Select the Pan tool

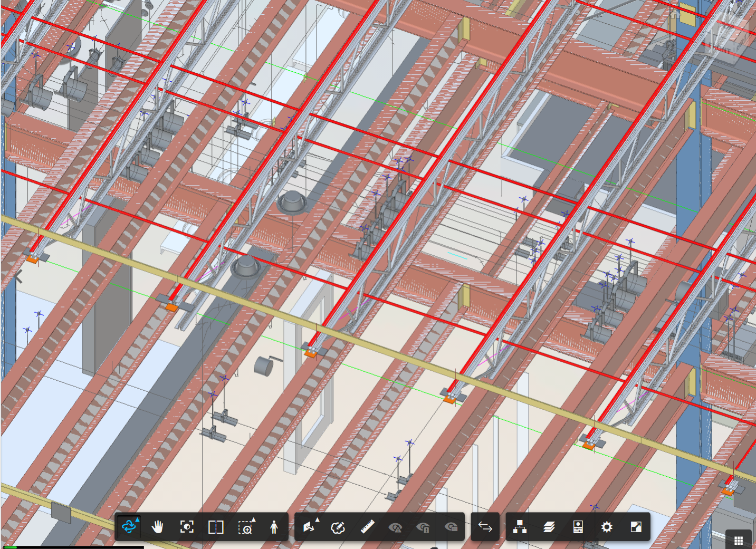(x=158, y=527)
